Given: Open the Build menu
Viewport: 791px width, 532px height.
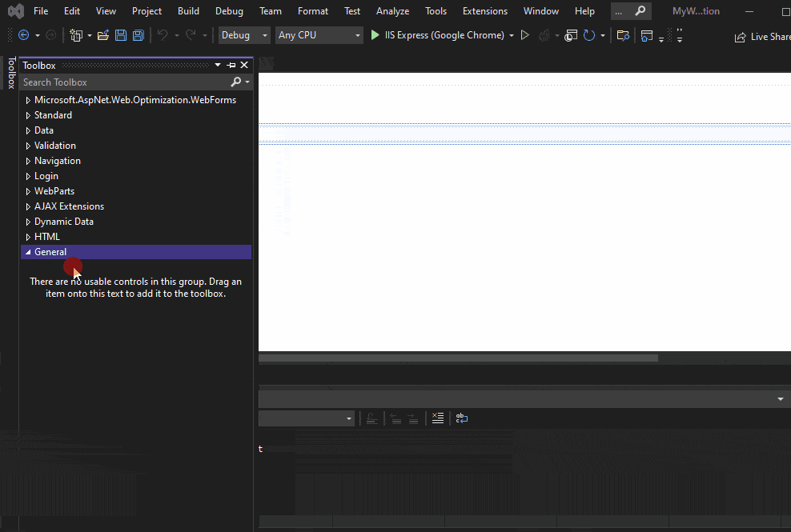Looking at the screenshot, I should tap(188, 10).
